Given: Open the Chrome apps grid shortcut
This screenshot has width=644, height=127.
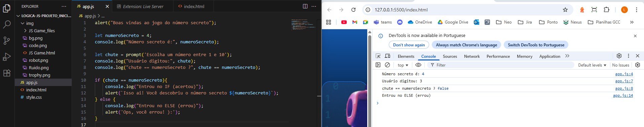Looking at the screenshot, I should (329, 22).
